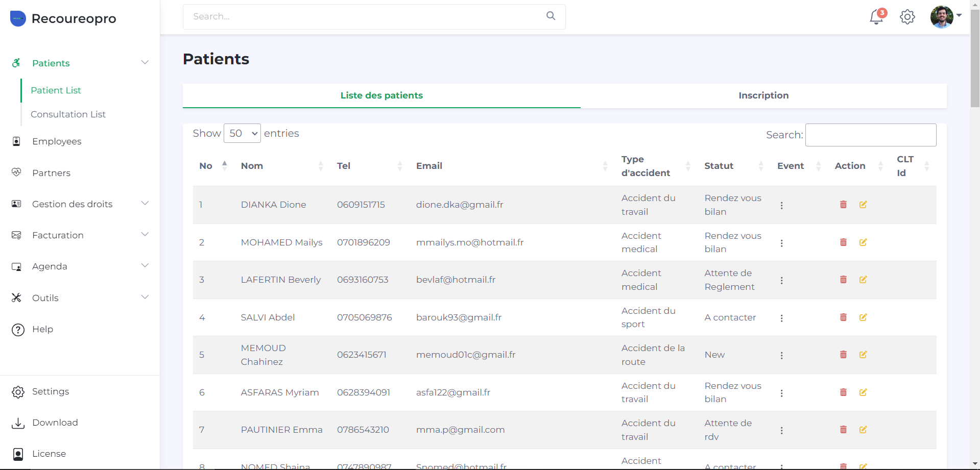Edit ASFARAS Myriam patient record
Viewport: 980px width, 470px height.
(863, 392)
